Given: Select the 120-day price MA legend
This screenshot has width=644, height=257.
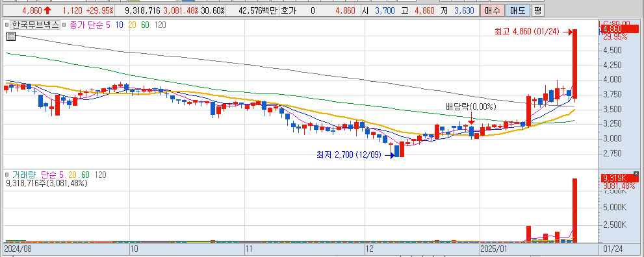Looking at the screenshot, I should click(160, 25).
